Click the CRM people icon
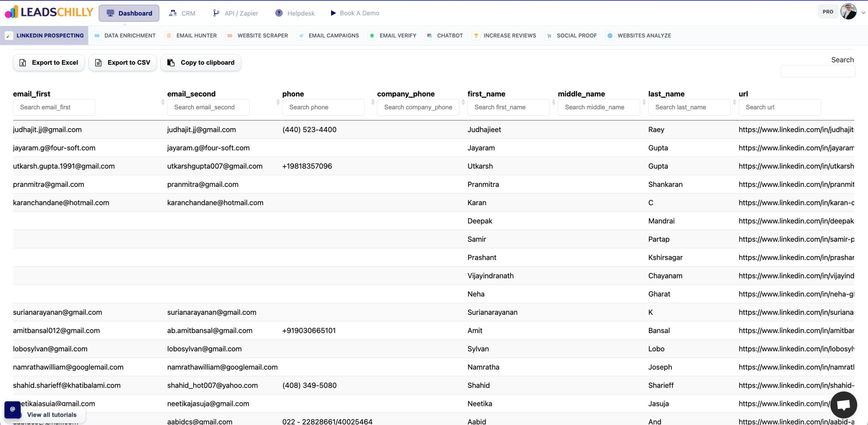This screenshot has height=425, width=868. 173,13
